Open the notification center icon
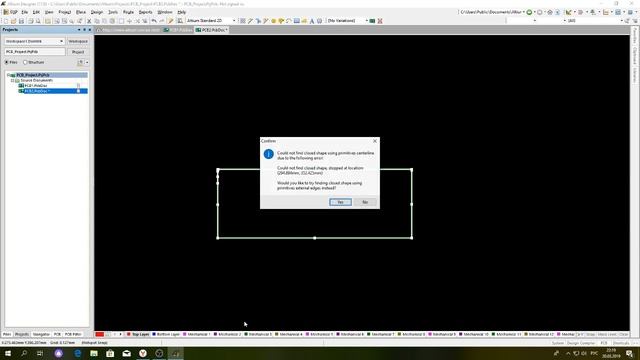 (630, 353)
